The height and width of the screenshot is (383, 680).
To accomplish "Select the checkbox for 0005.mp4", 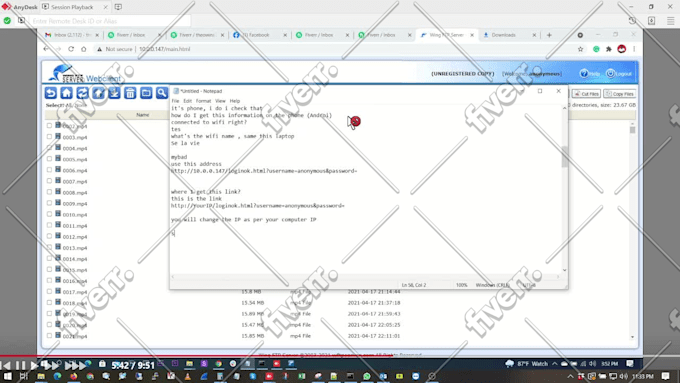I will pyautogui.click(x=49, y=159).
